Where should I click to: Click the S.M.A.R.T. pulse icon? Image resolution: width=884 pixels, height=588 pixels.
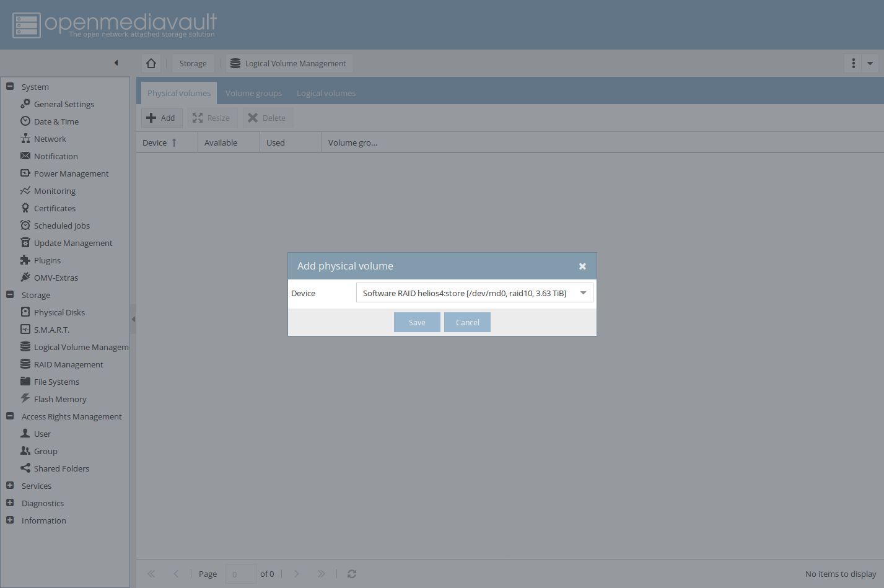tap(25, 329)
